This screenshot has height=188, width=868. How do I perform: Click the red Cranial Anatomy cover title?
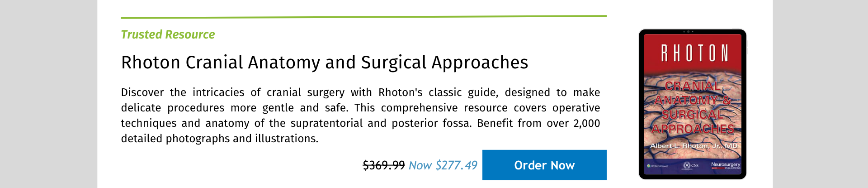[x=693, y=108]
